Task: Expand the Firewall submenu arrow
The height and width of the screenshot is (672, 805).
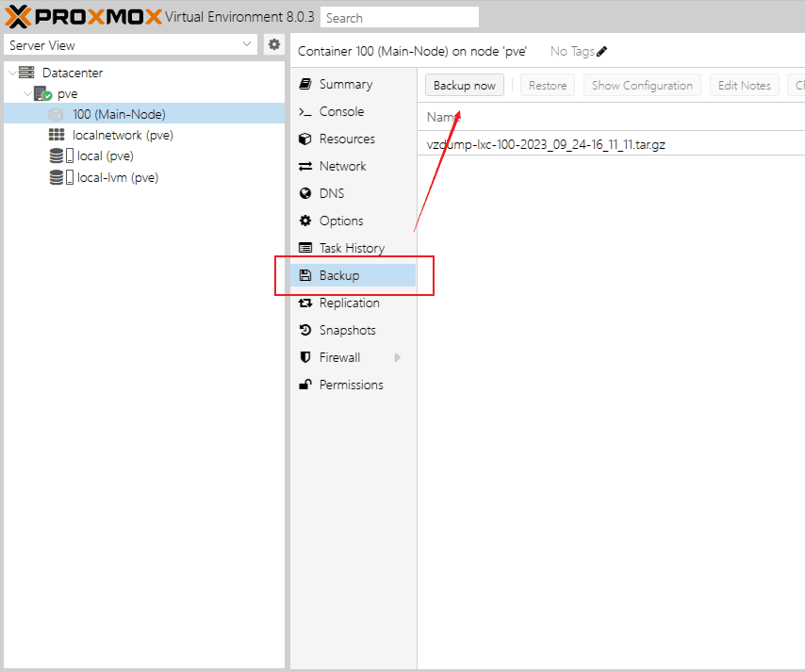Action: [398, 357]
